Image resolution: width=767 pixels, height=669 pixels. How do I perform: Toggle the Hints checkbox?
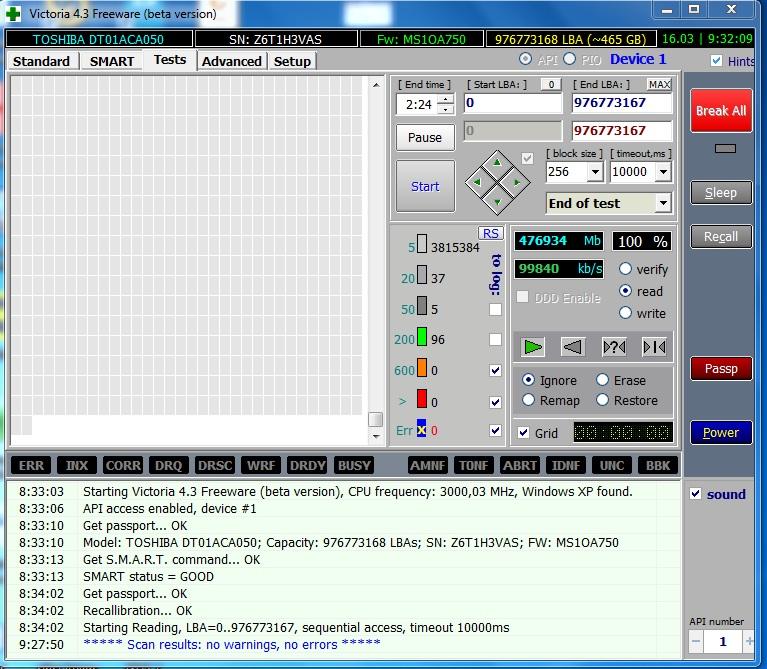(x=717, y=61)
